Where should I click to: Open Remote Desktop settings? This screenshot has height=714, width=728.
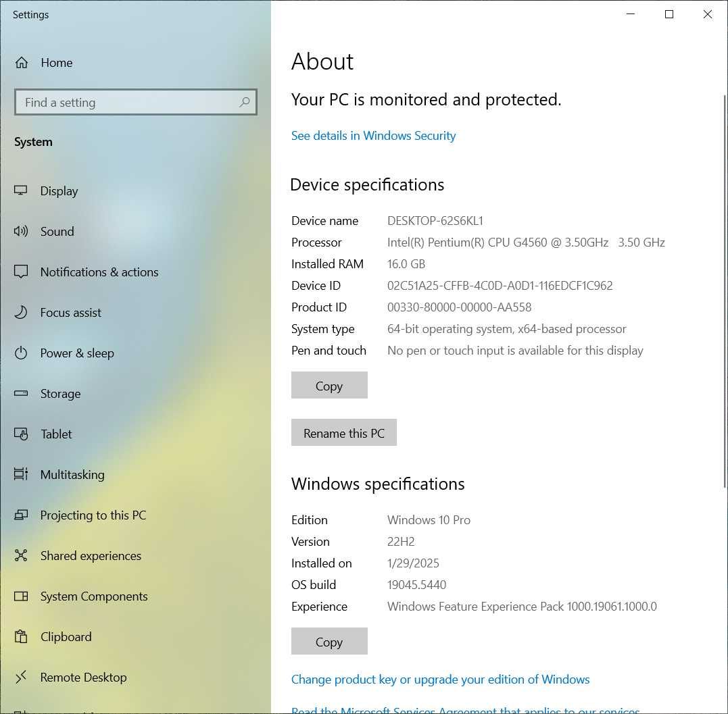pos(136,678)
